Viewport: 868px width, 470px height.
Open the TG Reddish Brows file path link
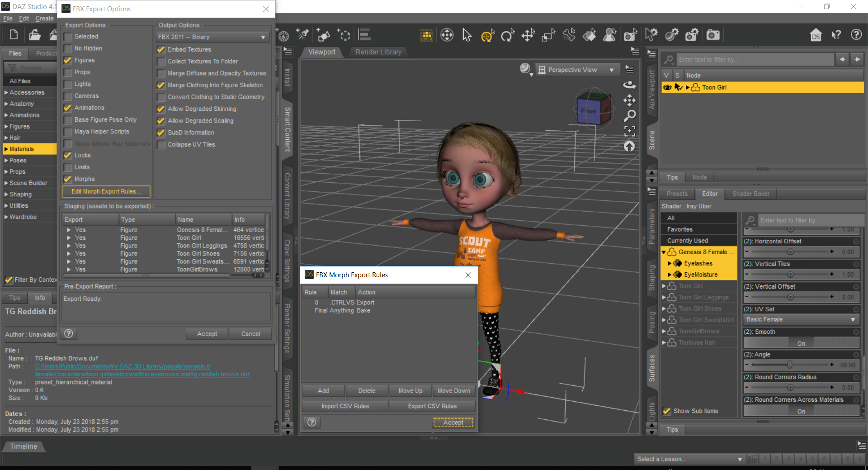click(142, 370)
